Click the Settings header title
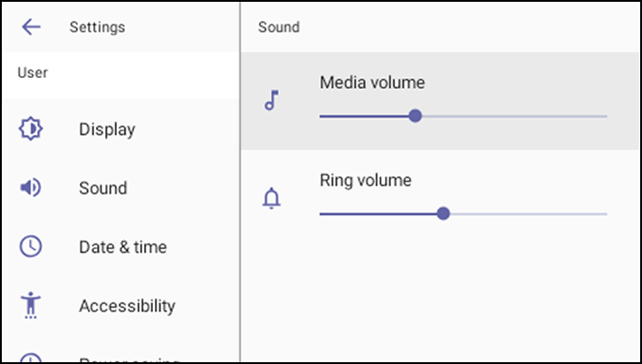Screen dimensions: 642x364 point(98,27)
